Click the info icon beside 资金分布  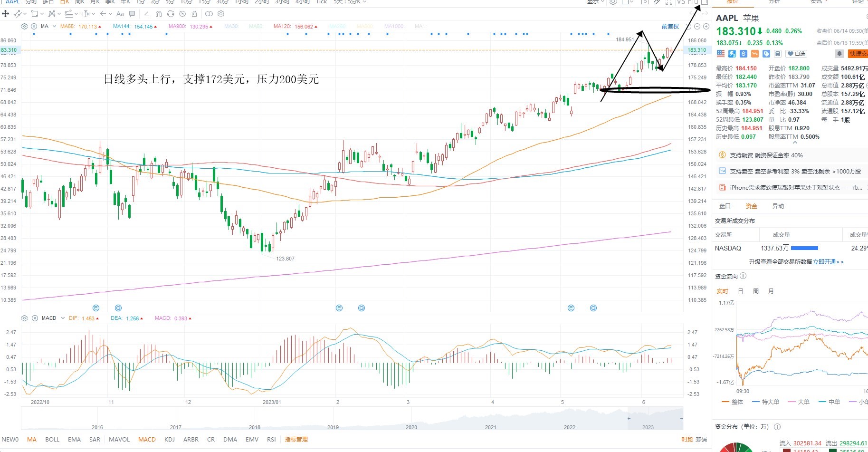click(777, 427)
